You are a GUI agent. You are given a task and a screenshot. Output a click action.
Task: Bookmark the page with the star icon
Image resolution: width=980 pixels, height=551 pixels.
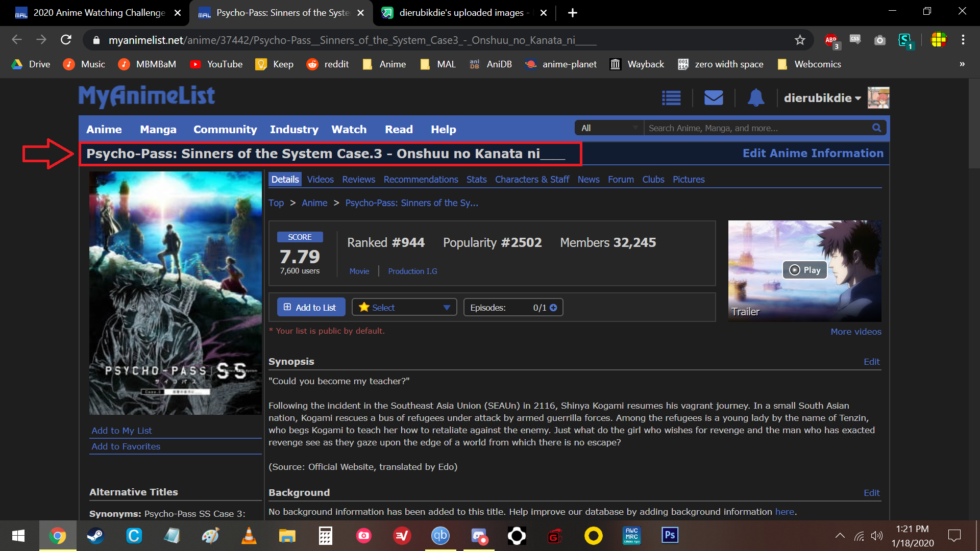tap(800, 40)
